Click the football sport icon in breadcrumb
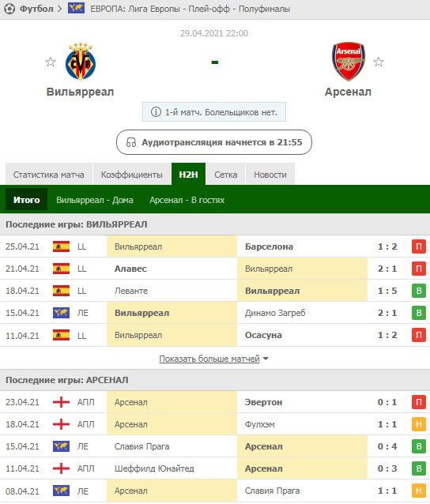Viewport: 430px width, 504px height. (9, 9)
